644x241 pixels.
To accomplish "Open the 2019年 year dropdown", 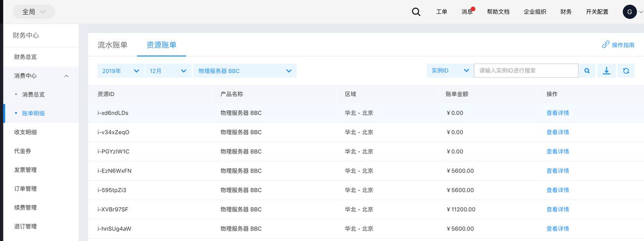I will point(121,71).
